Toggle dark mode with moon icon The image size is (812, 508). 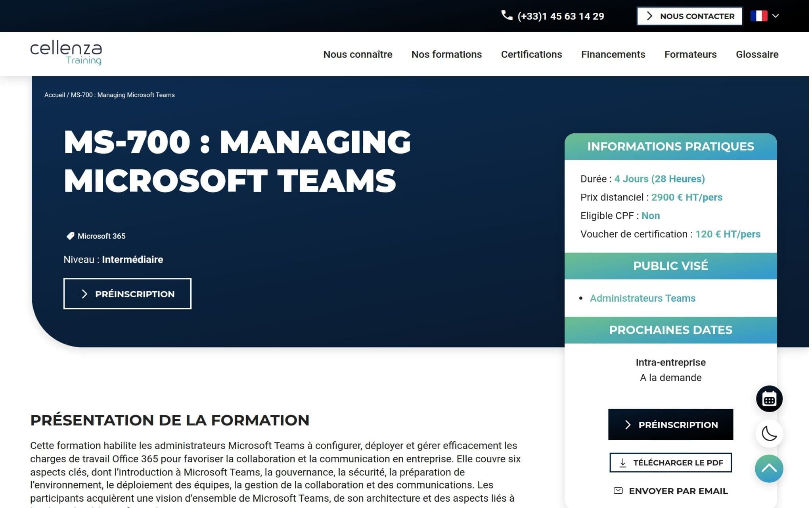tap(769, 433)
